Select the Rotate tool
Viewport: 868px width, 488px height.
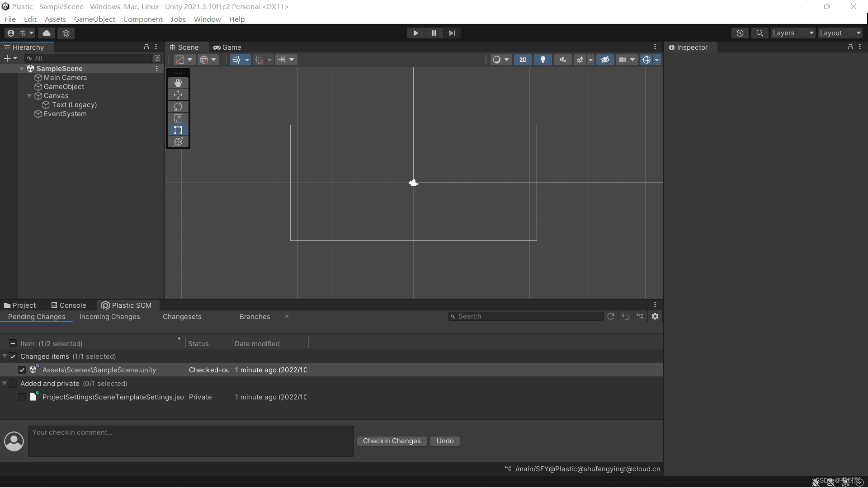[x=178, y=107]
